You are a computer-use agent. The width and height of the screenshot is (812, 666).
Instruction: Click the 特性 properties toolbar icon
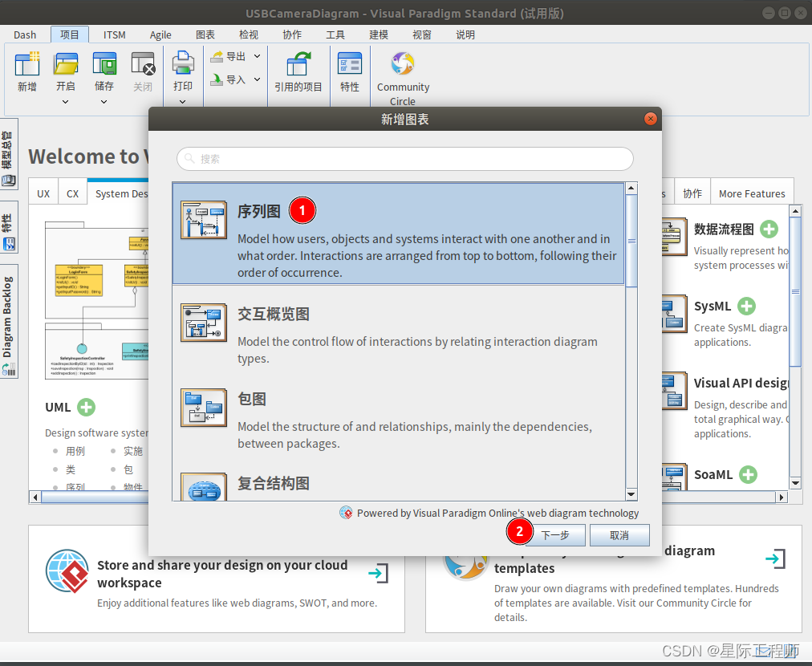tap(350, 63)
